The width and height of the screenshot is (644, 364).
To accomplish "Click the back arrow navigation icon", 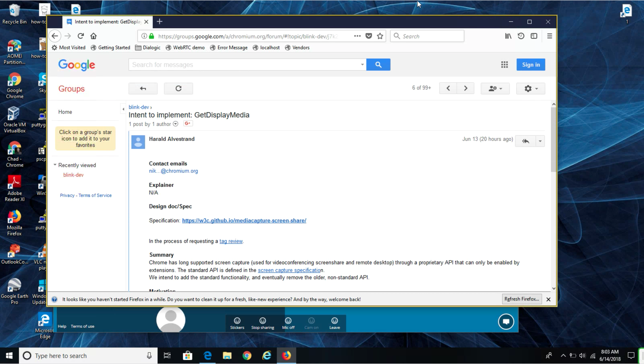I will (54, 36).
